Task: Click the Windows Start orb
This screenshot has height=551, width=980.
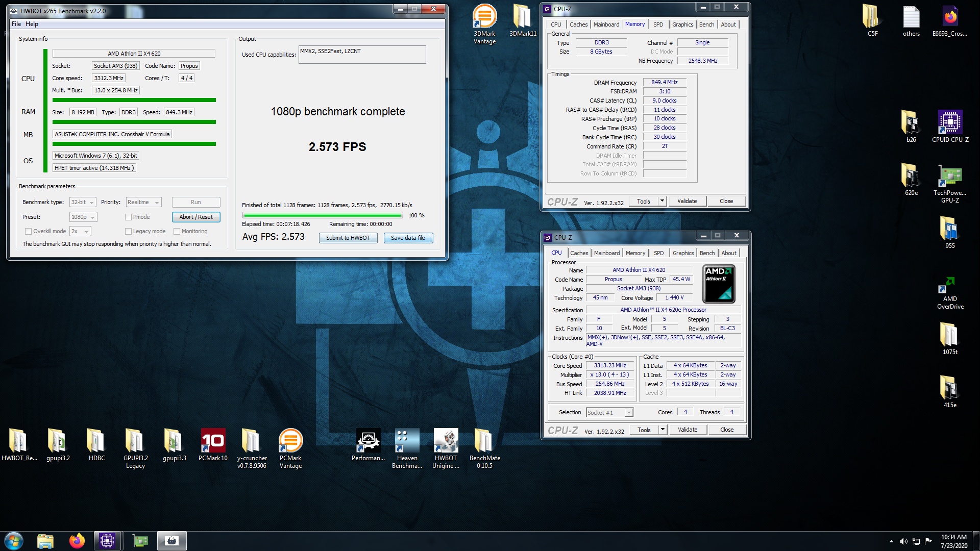Action: tap(14, 541)
